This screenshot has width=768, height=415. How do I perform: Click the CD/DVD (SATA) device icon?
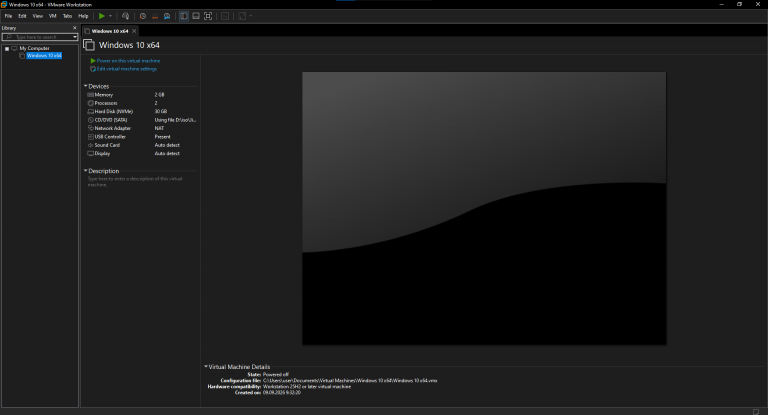pos(91,120)
